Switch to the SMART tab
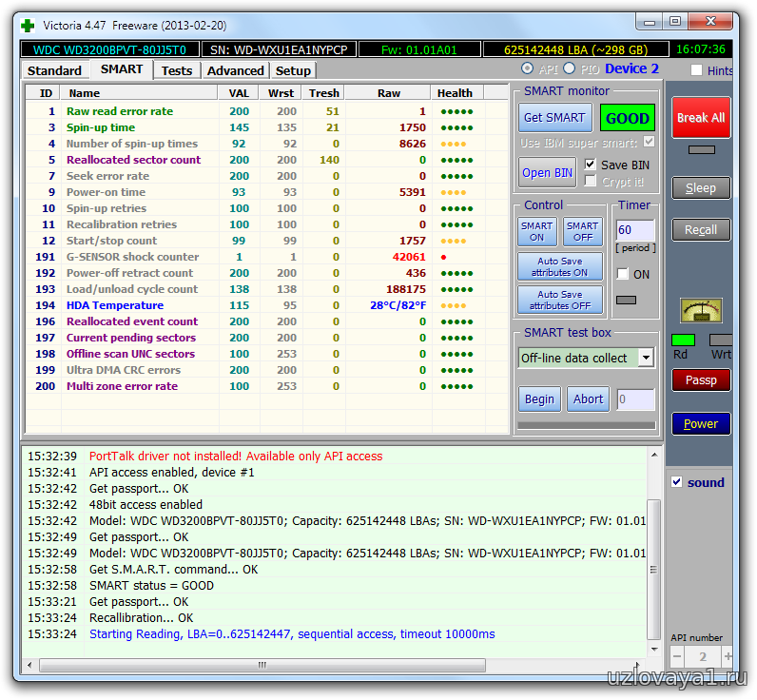Image resolution: width=757 pixels, height=700 pixels. (122, 69)
